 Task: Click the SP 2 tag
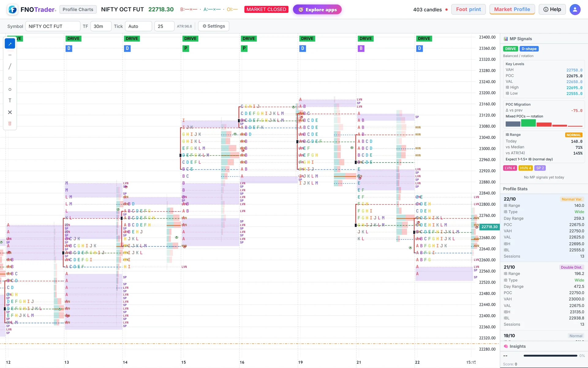(540, 168)
